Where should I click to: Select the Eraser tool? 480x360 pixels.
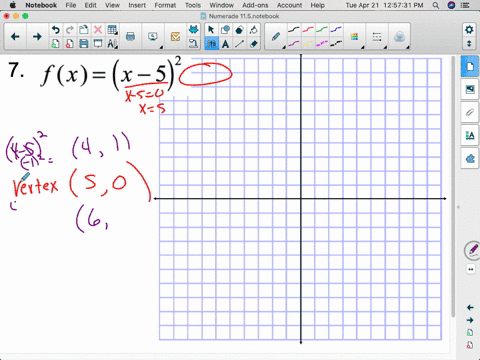(x=254, y=44)
